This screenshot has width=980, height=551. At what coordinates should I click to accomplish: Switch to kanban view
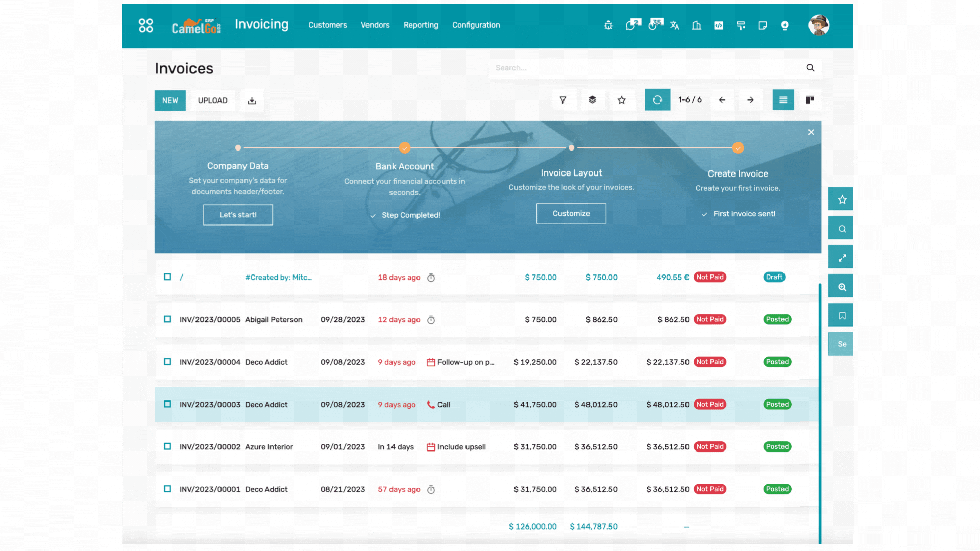click(810, 100)
